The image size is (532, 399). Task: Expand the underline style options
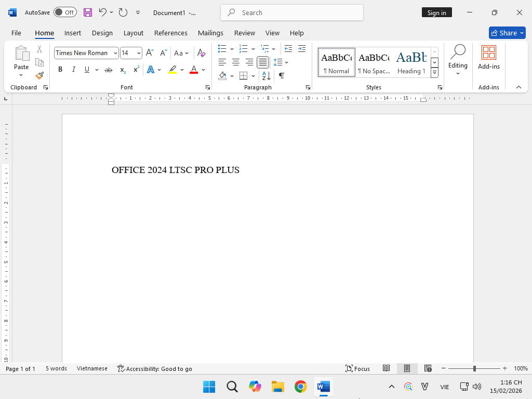[97, 70]
